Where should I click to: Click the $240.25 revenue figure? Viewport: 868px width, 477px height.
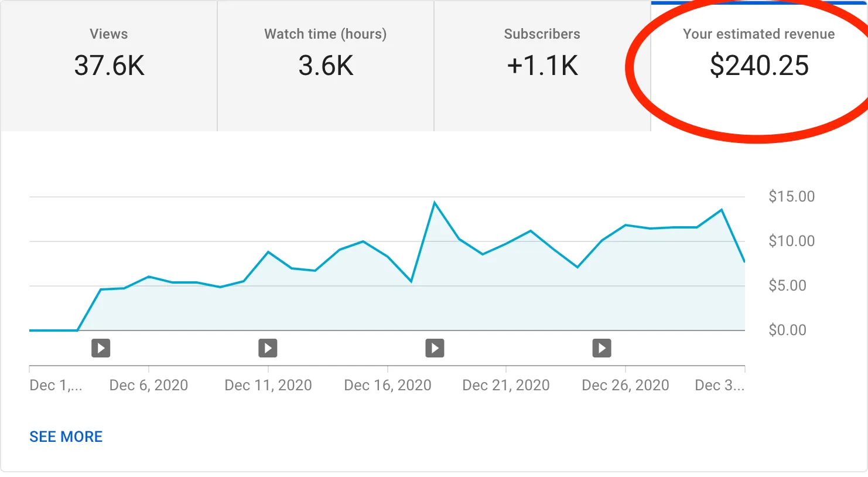pyautogui.click(x=758, y=65)
